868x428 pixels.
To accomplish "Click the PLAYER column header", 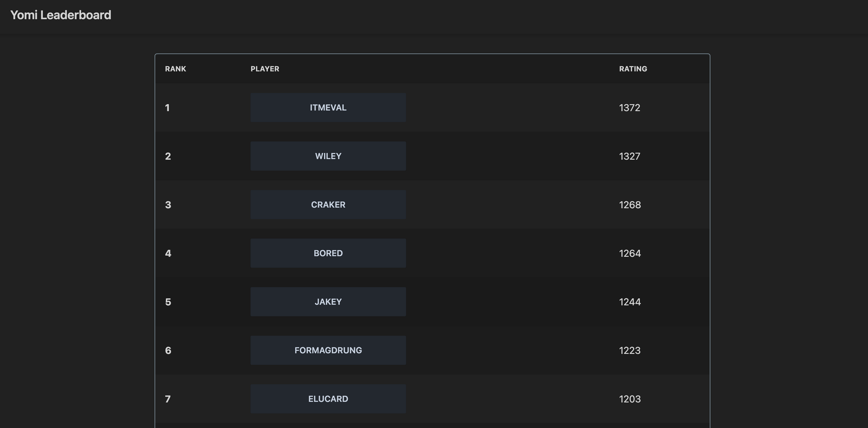I will coord(265,69).
